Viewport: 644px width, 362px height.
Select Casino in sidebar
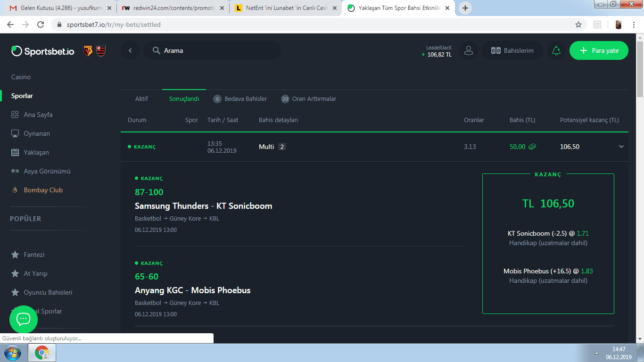tap(21, 77)
